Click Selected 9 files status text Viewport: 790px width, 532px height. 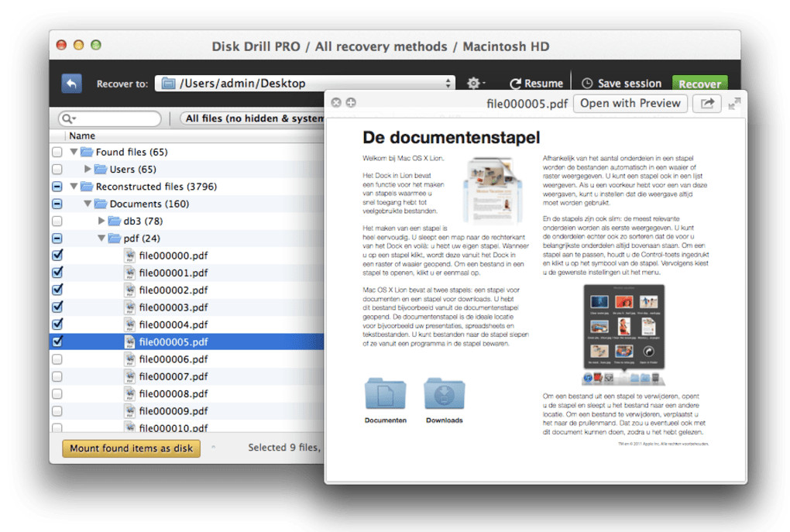[284, 448]
